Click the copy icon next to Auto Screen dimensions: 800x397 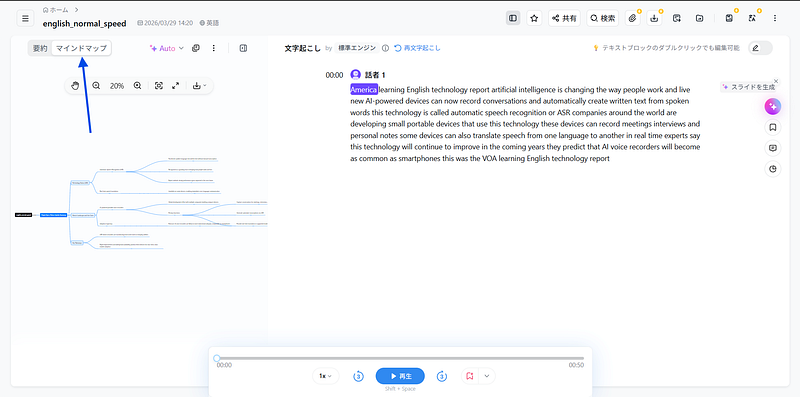tap(195, 48)
